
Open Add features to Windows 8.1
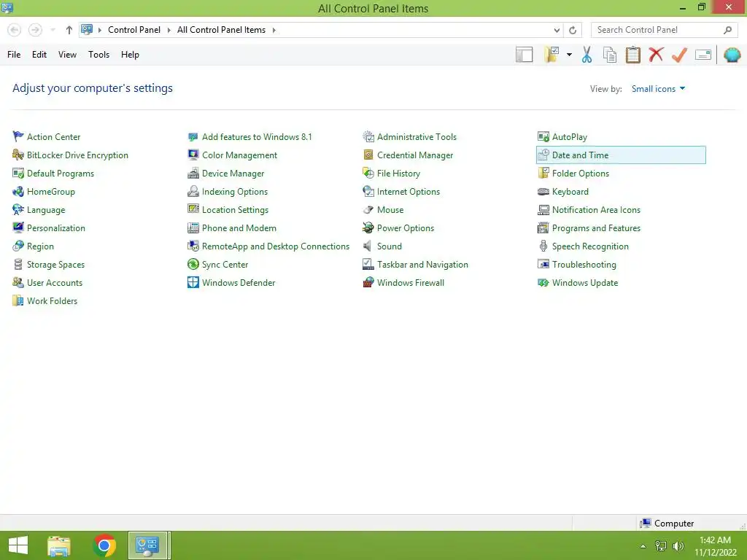pos(257,136)
